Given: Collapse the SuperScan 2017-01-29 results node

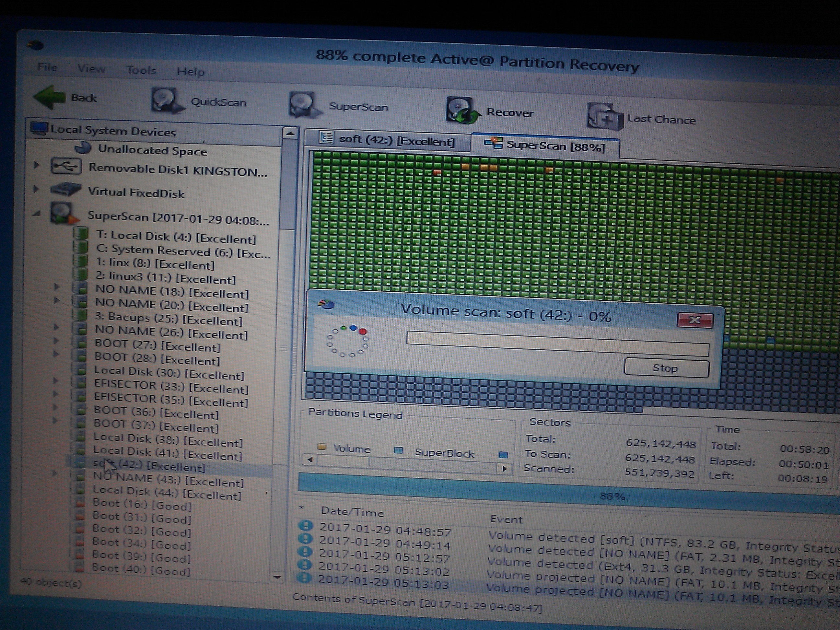Looking at the screenshot, I should pyautogui.click(x=37, y=214).
